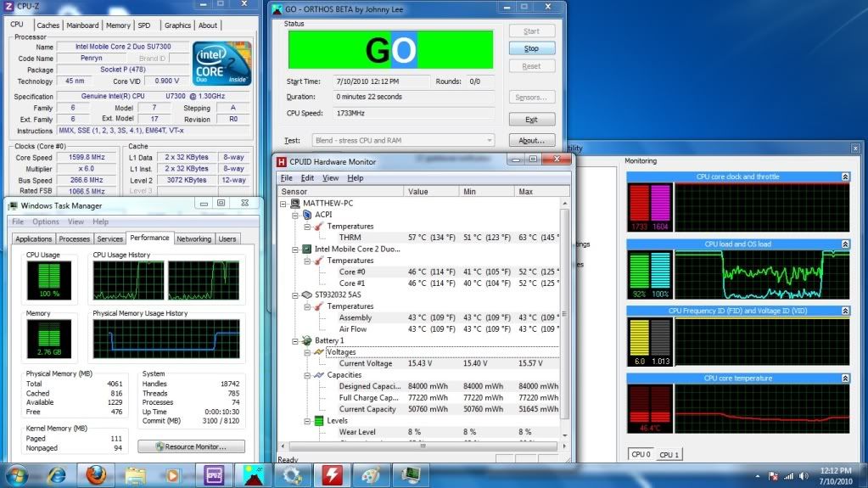Collapse the Intel Mobile Core 2 Duo node
Viewport: 868px width, 488px height.
coord(295,250)
